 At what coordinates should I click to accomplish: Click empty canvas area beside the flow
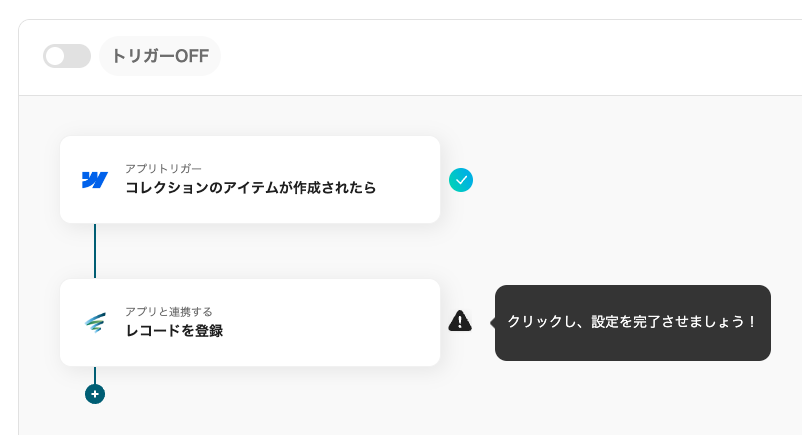614,205
